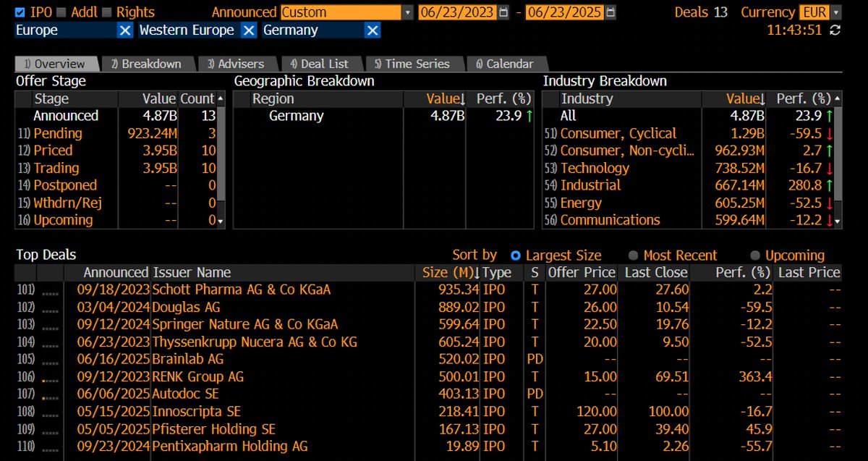Open the Postponed offer stage row
The image size is (868, 461).
pyautogui.click(x=116, y=185)
